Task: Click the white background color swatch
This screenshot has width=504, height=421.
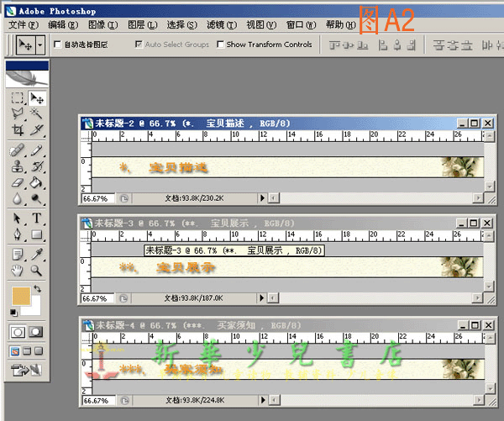Action: tap(34, 308)
